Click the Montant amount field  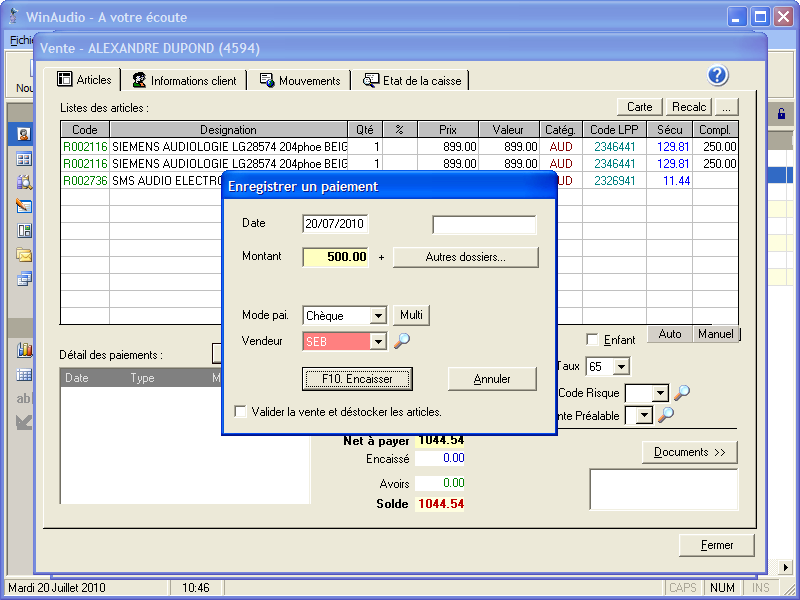336,257
